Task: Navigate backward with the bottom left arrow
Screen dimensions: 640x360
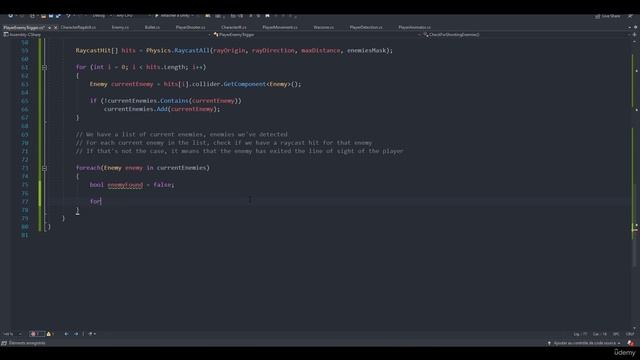Action: pos(66,334)
